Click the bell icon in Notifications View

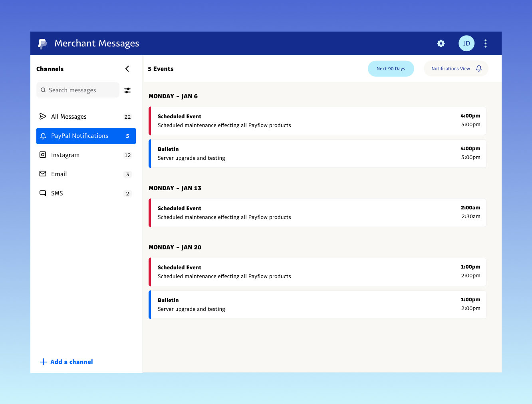coord(479,69)
